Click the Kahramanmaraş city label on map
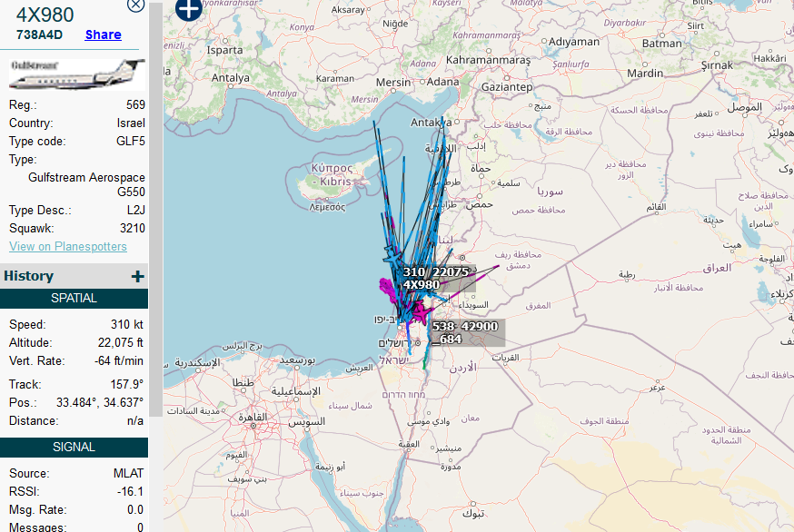Image resolution: width=794 pixels, height=532 pixels. pyautogui.click(x=488, y=60)
